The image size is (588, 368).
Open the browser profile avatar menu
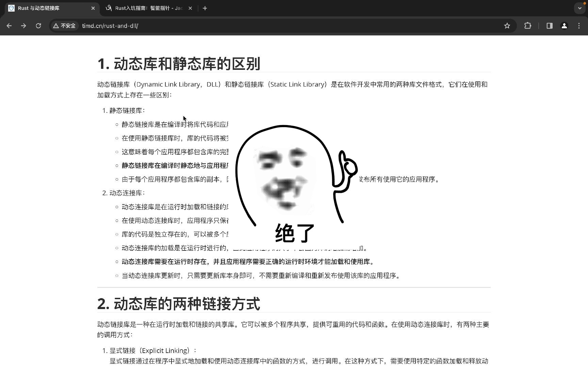click(564, 26)
